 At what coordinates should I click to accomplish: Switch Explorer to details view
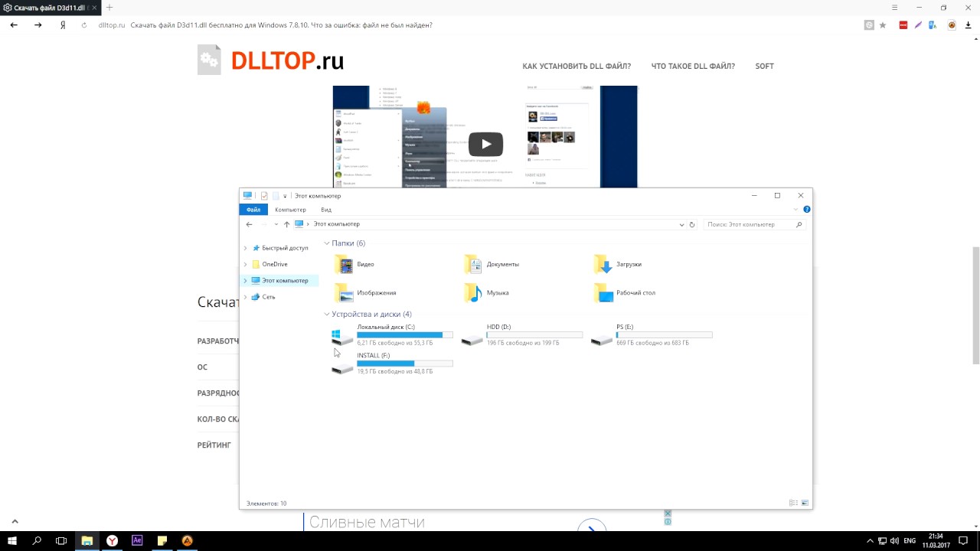click(793, 503)
